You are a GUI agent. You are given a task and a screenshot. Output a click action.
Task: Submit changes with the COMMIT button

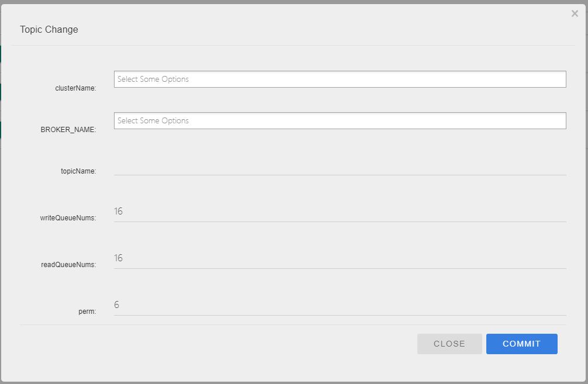[x=521, y=344]
